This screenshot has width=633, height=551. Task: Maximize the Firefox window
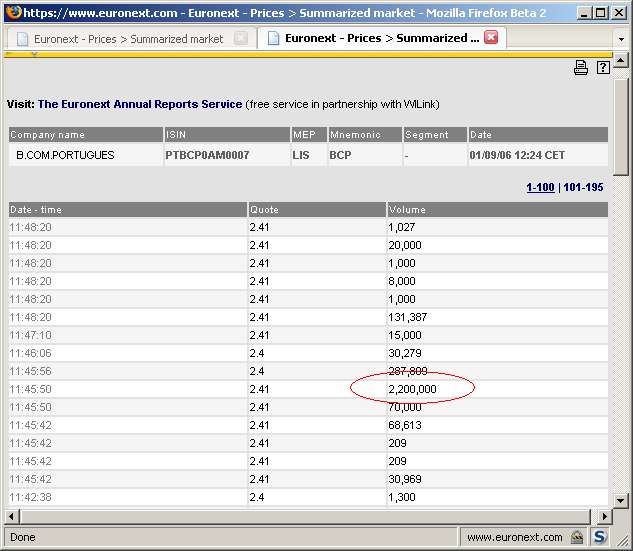601,13
